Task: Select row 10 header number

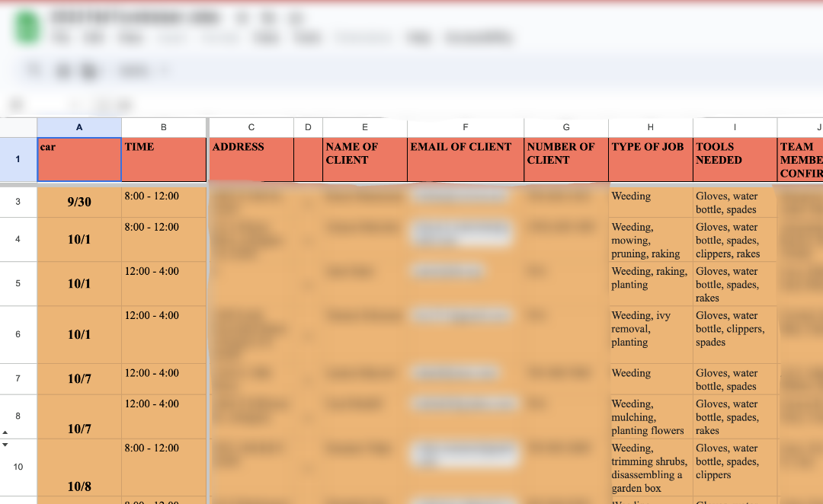Action: click(x=18, y=467)
